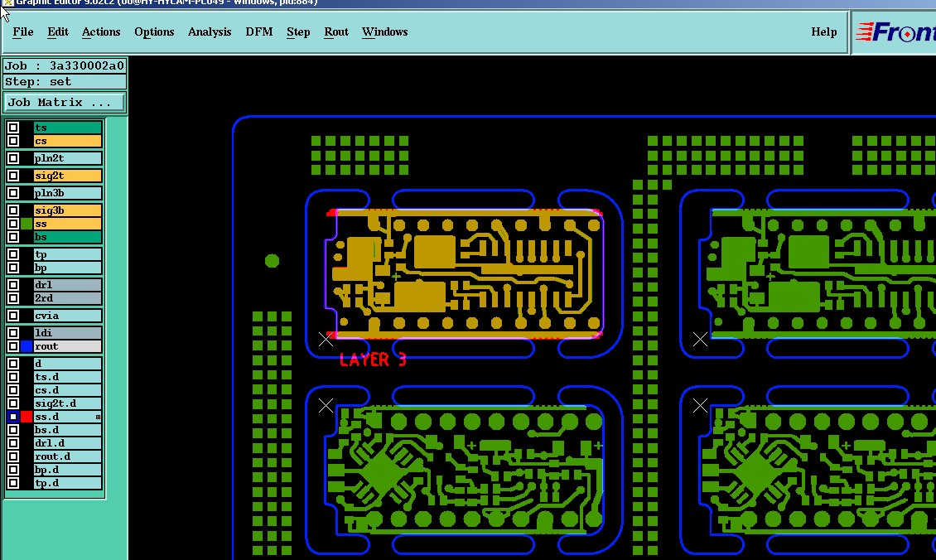This screenshot has height=560, width=936.
Task: Toggle the cs layer checkbox
Action: coord(13,141)
